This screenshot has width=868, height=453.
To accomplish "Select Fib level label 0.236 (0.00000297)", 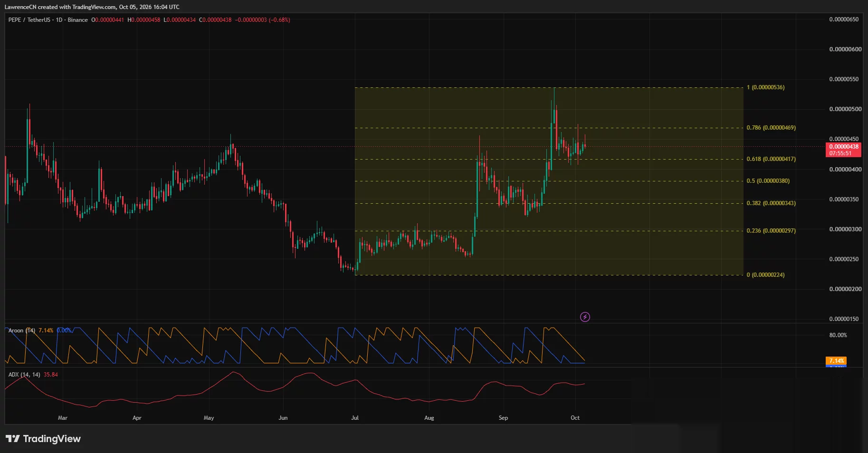I will coord(771,231).
